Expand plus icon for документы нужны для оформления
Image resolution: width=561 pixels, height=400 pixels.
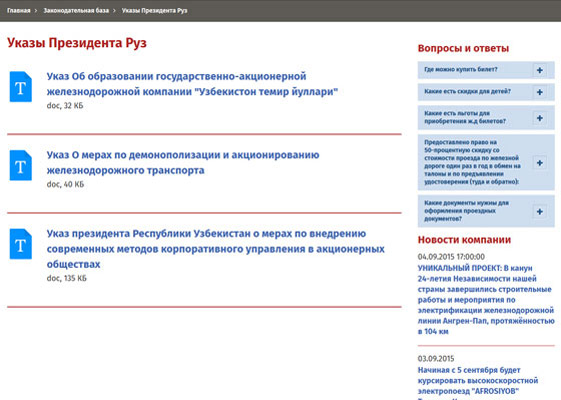540,211
